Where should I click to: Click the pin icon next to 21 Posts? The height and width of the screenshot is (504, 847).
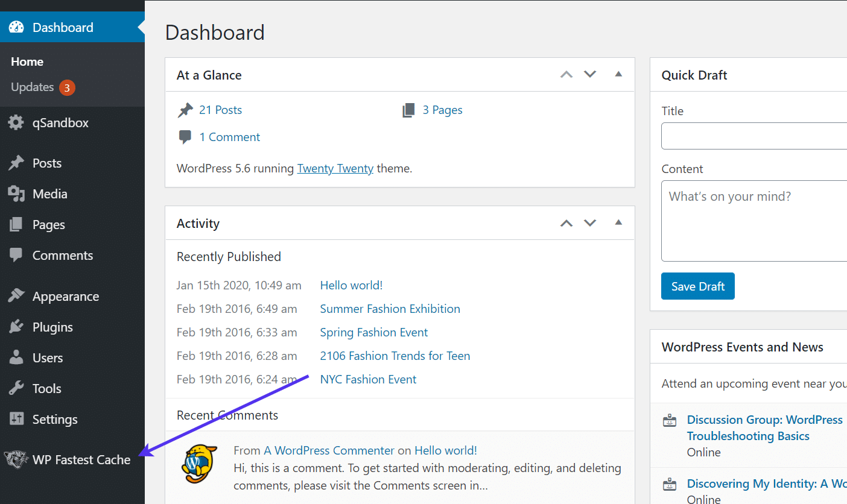click(185, 109)
